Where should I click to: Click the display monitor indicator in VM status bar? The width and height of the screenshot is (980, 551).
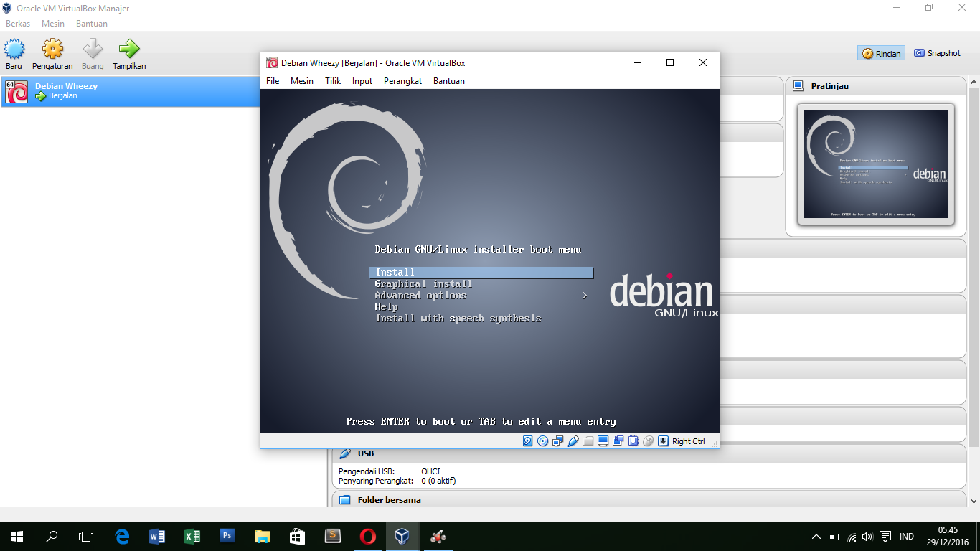pyautogui.click(x=603, y=441)
